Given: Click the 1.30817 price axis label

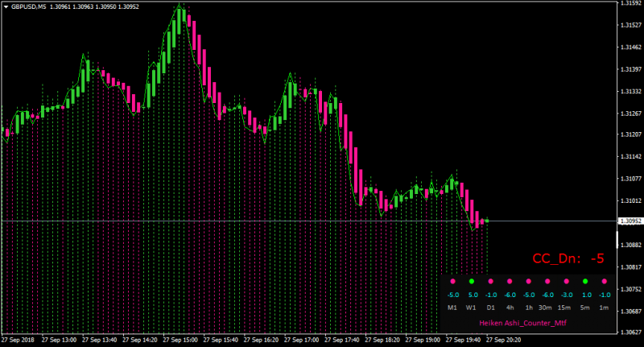Looking at the screenshot, I should [630, 267].
